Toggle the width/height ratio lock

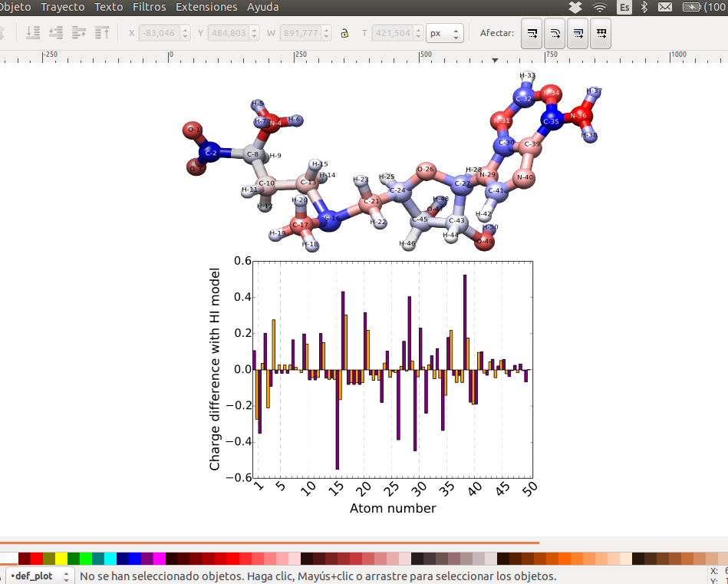coord(344,33)
